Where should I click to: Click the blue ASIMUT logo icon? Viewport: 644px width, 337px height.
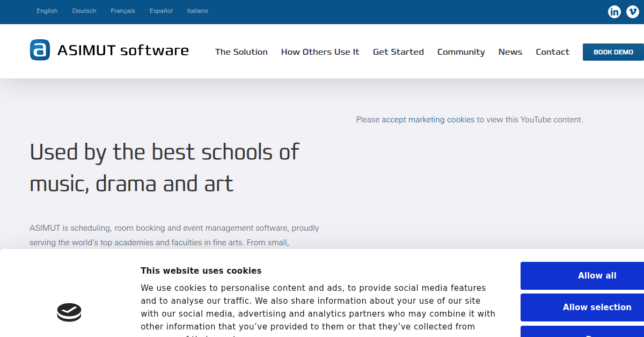point(40,50)
